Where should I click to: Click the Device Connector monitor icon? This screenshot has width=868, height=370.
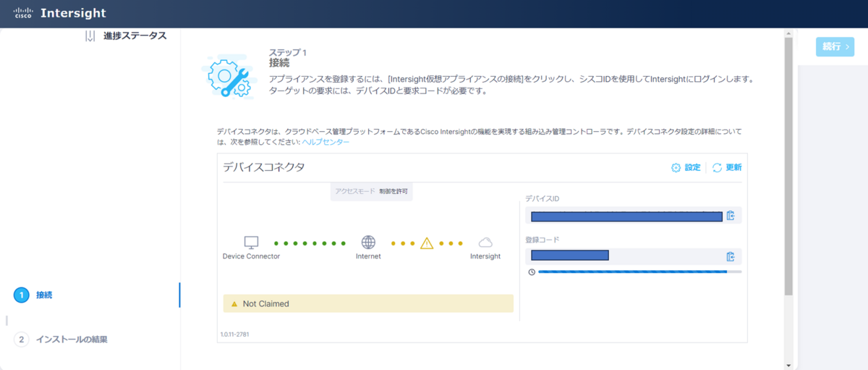tap(251, 243)
